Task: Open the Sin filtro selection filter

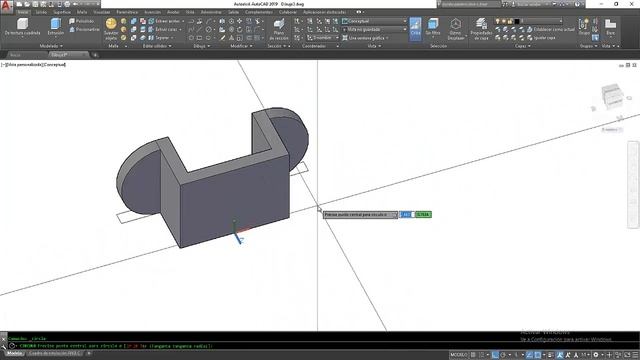Action: pyautogui.click(x=433, y=28)
